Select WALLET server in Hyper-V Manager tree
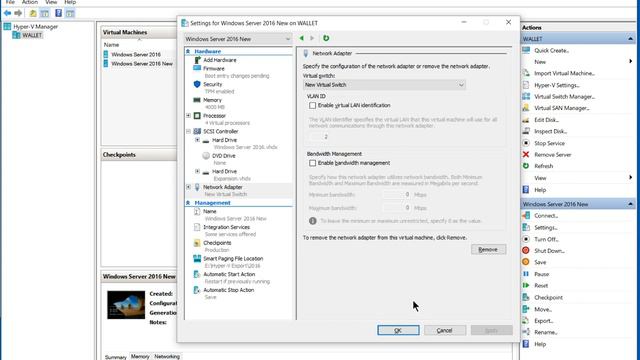The image size is (640, 360). pos(32,35)
